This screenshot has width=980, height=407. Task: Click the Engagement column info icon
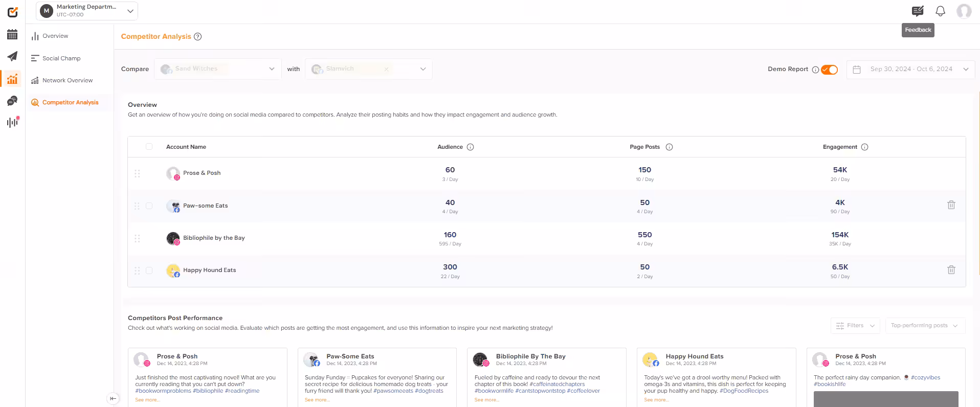(x=864, y=147)
